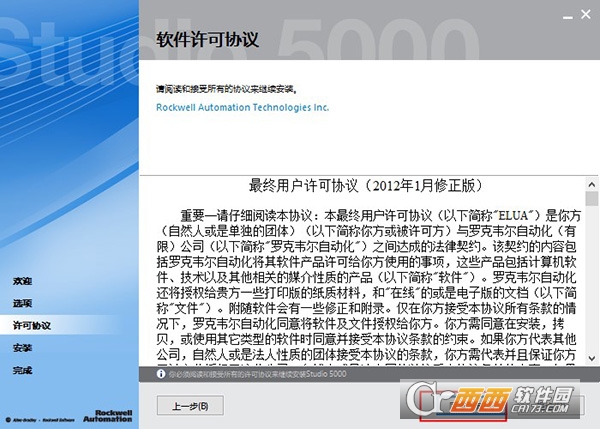The width and height of the screenshot is (600, 429).
Task: Click the license scrollbar down arrow
Action: [x=592, y=359]
